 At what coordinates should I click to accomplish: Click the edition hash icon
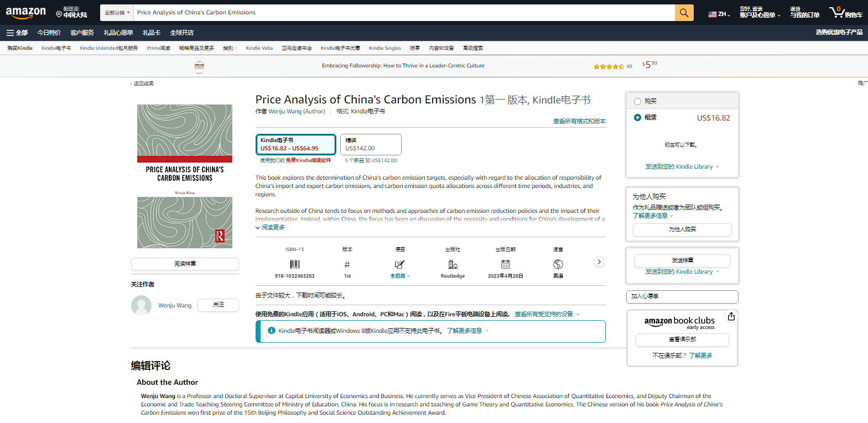(x=347, y=264)
